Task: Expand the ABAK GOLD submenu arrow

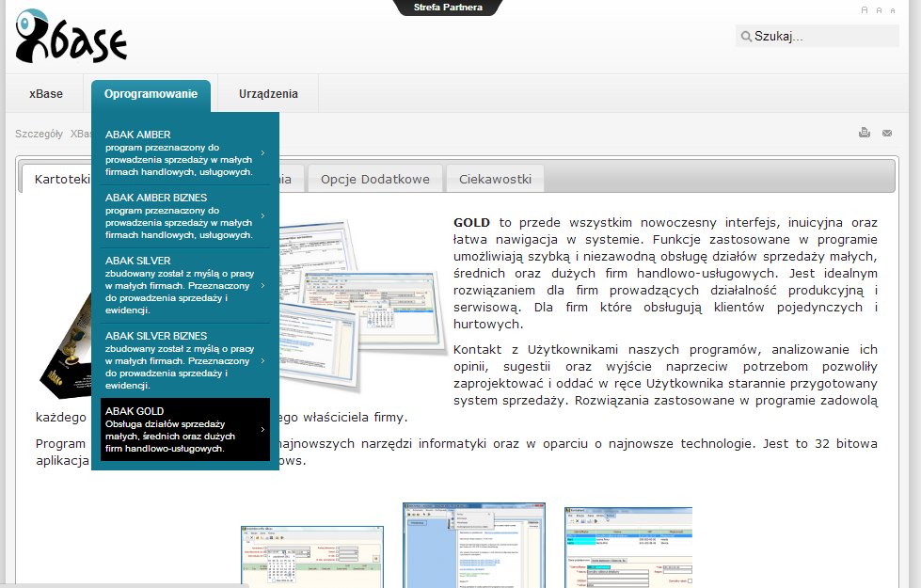Action: point(262,429)
